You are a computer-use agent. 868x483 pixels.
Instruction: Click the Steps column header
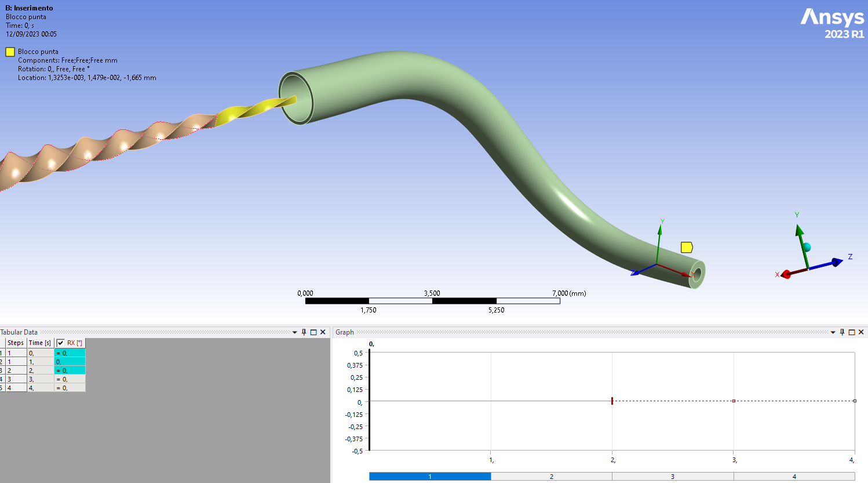pos(16,343)
